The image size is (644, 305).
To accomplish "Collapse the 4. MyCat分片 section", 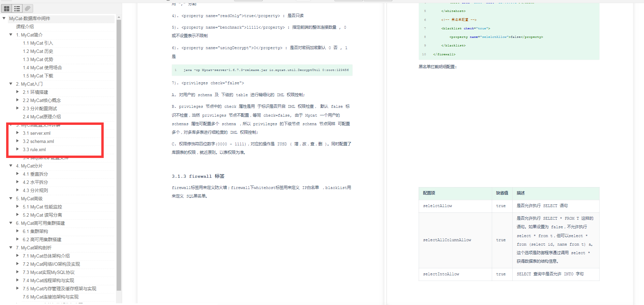I will (11, 166).
